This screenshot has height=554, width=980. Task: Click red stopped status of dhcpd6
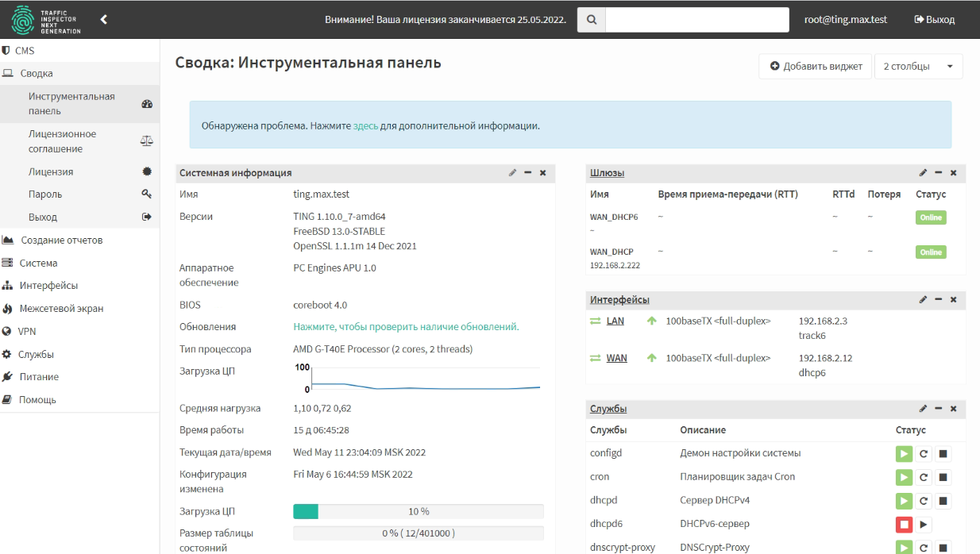click(904, 524)
